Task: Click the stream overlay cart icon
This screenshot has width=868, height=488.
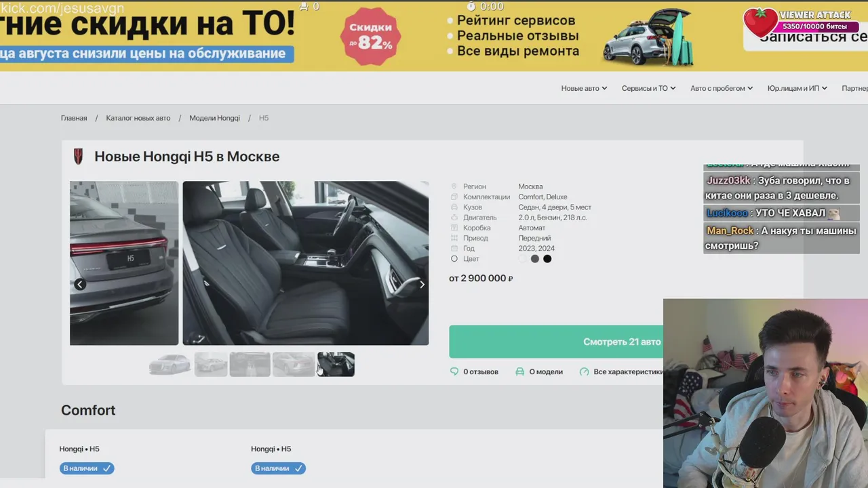Action: [304, 6]
